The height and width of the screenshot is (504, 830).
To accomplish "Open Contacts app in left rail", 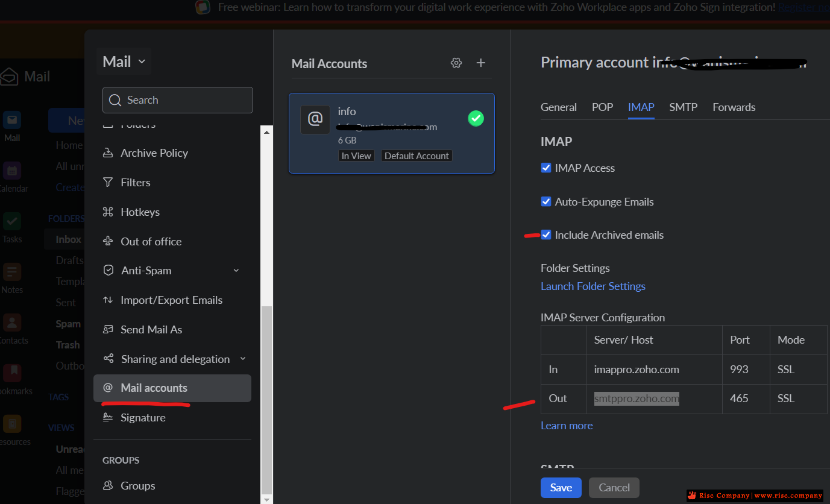I will pos(12,329).
